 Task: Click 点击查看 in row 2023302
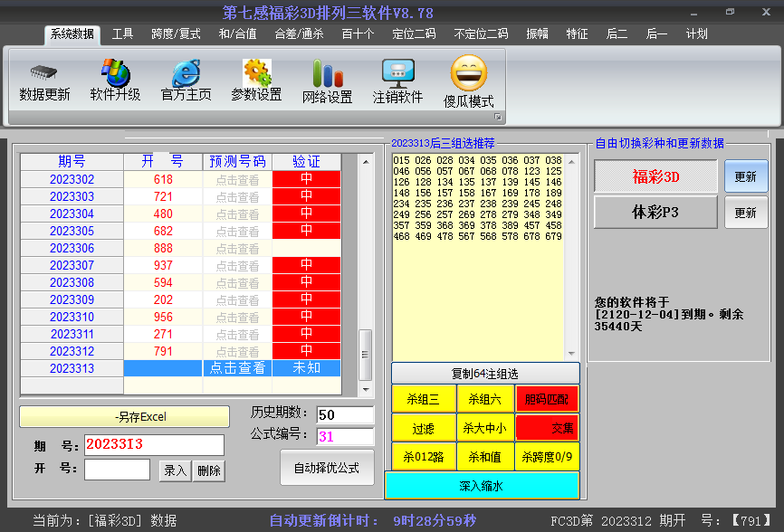(237, 180)
